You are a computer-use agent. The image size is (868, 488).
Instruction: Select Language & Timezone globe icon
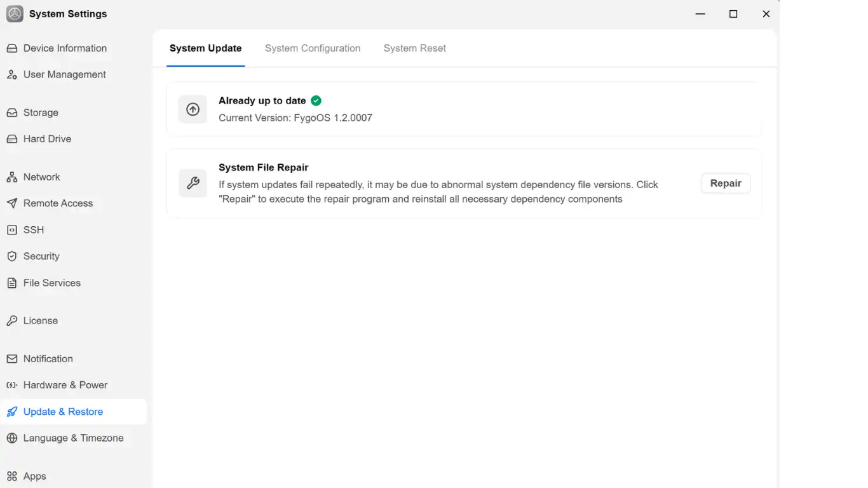12,438
